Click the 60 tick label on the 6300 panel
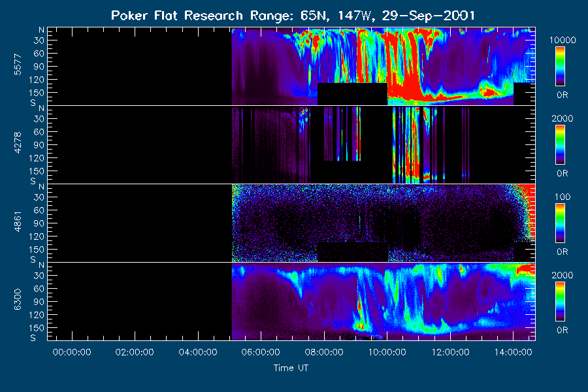The image size is (588, 392). (39, 289)
